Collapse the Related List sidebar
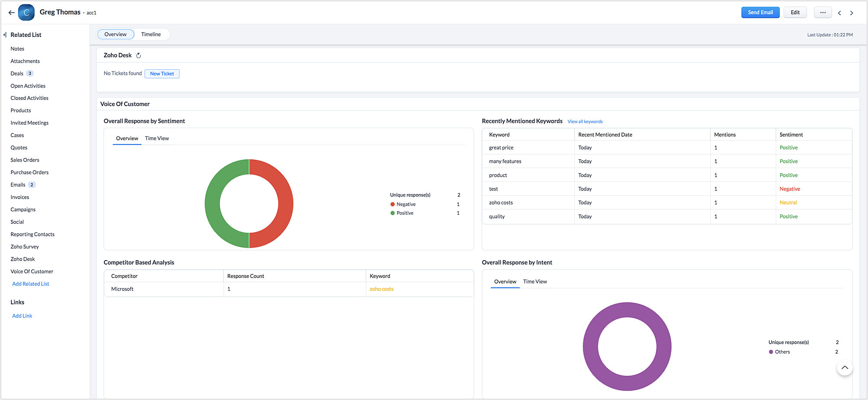Screen dimensions: 868x400 pos(5,35)
